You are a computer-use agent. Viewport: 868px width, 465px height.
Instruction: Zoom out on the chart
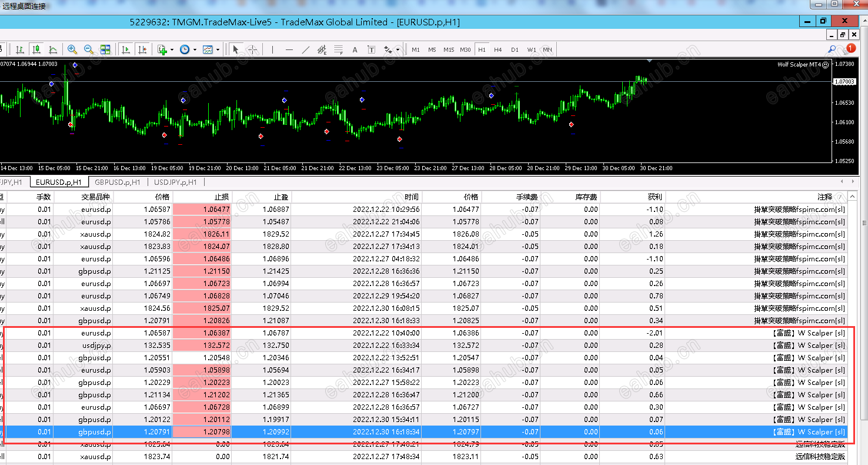(89, 49)
